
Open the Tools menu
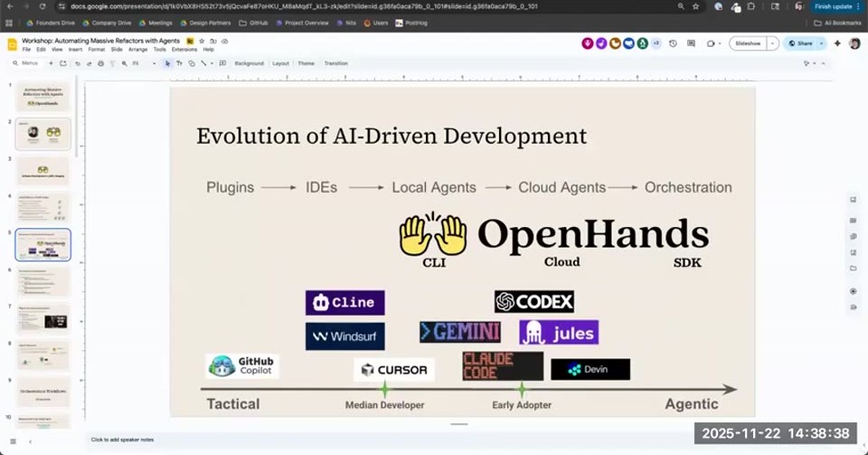[x=159, y=49]
